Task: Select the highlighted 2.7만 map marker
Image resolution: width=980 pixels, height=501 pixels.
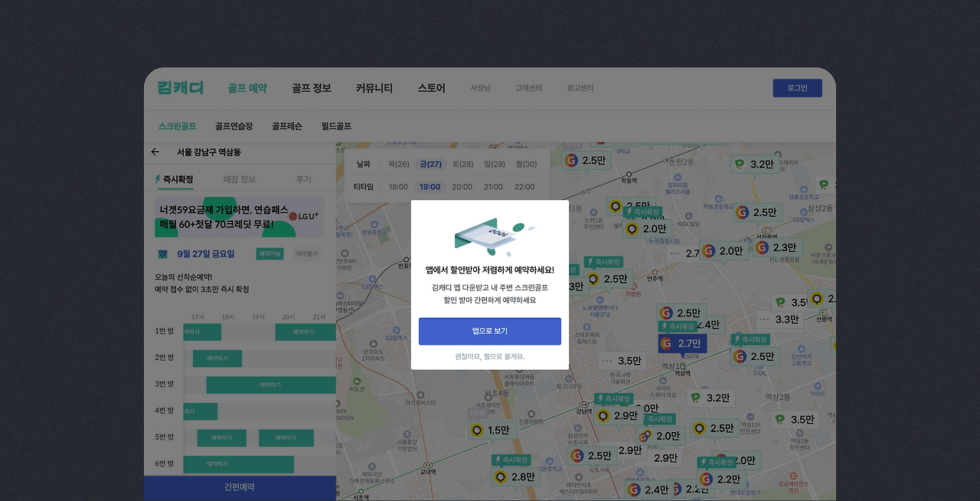Action: click(682, 343)
